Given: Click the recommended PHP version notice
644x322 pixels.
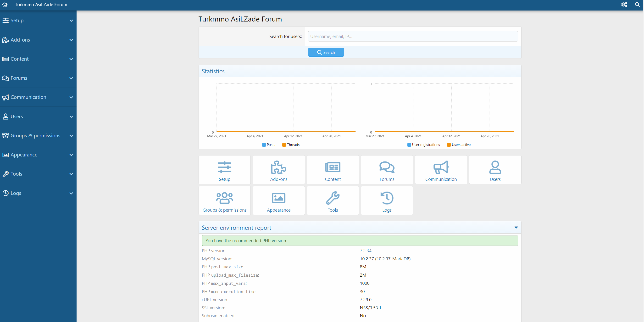Looking at the screenshot, I should (x=360, y=241).
